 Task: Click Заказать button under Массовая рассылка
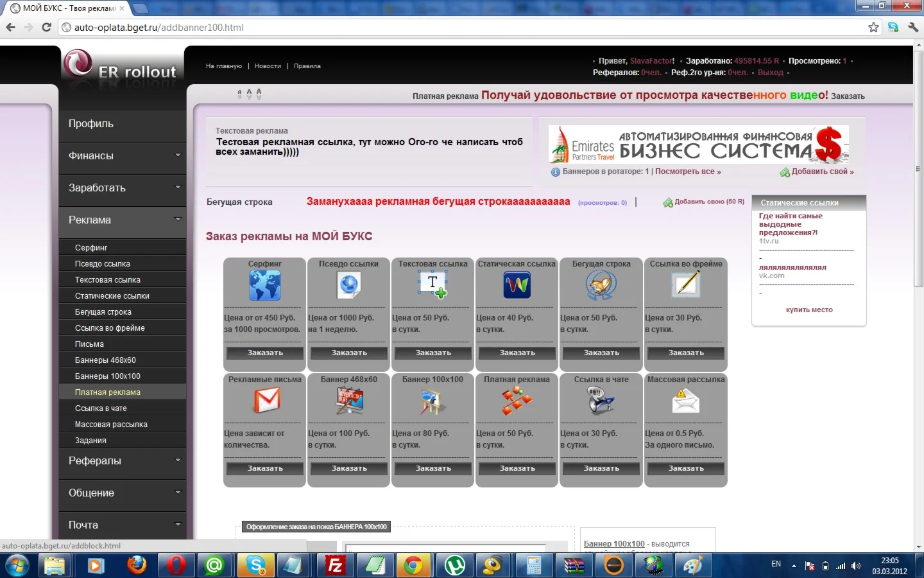pyautogui.click(x=686, y=468)
